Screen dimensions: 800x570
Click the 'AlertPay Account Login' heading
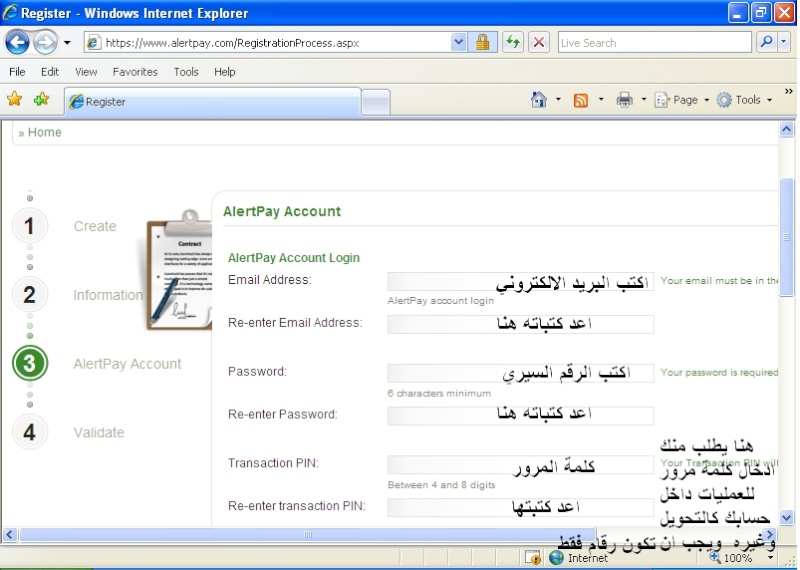coord(294,258)
